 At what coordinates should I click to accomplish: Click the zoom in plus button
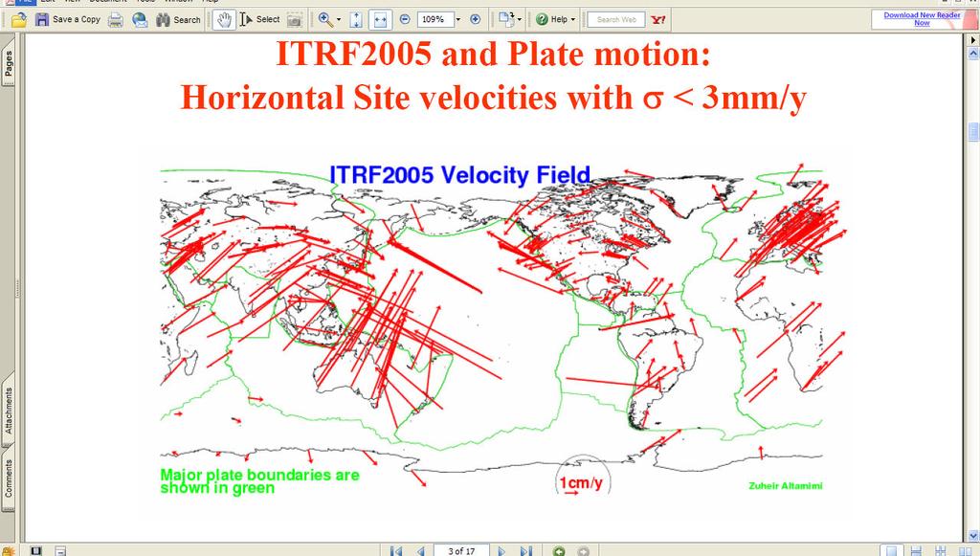point(475,20)
